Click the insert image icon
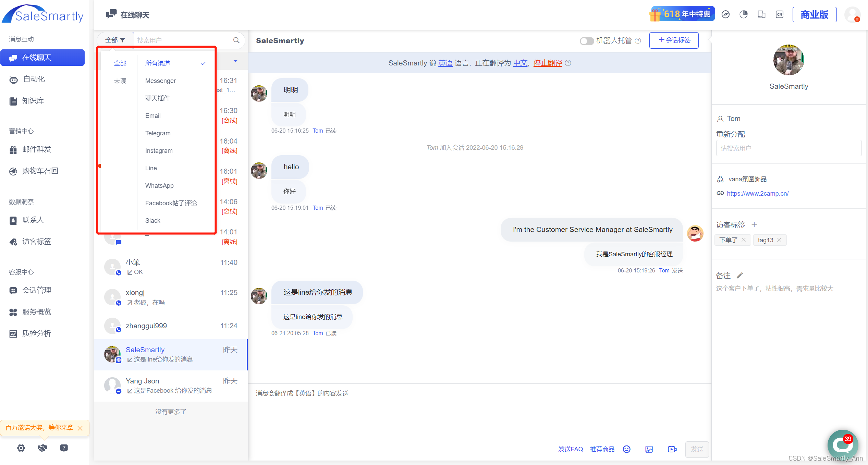 click(x=649, y=449)
